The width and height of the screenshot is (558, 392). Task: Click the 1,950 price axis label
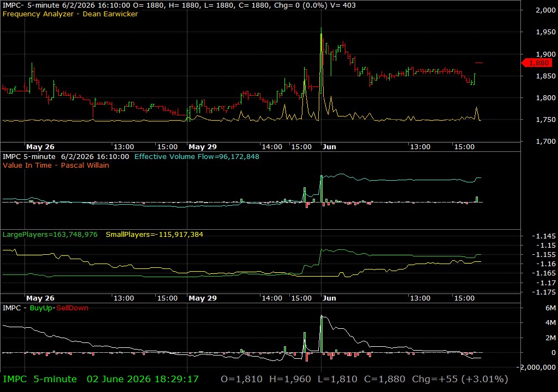[545, 32]
